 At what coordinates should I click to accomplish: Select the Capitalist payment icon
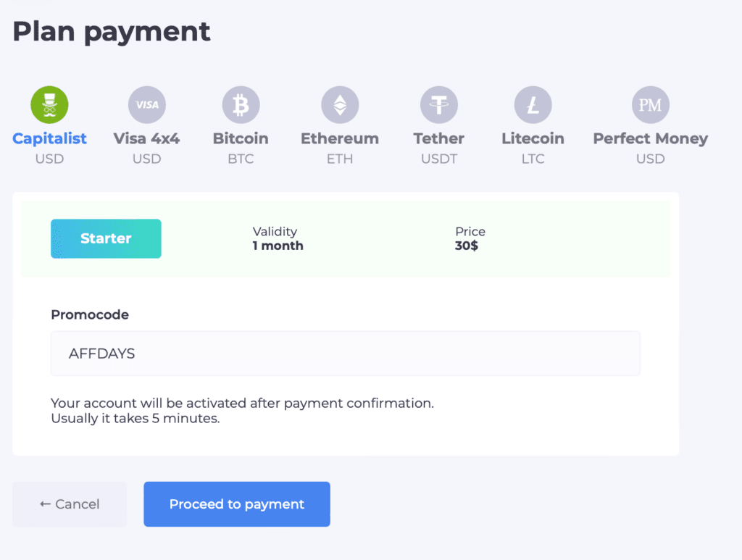[x=49, y=104]
